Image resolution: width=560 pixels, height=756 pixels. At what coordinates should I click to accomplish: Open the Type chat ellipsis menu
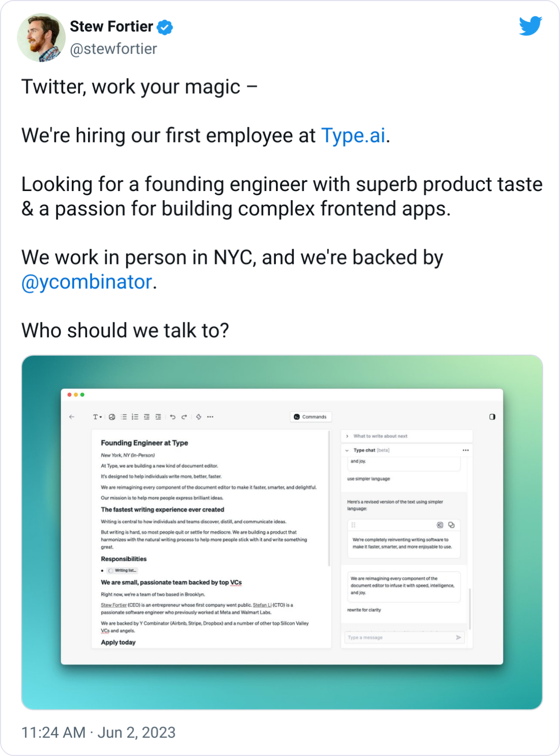465,450
